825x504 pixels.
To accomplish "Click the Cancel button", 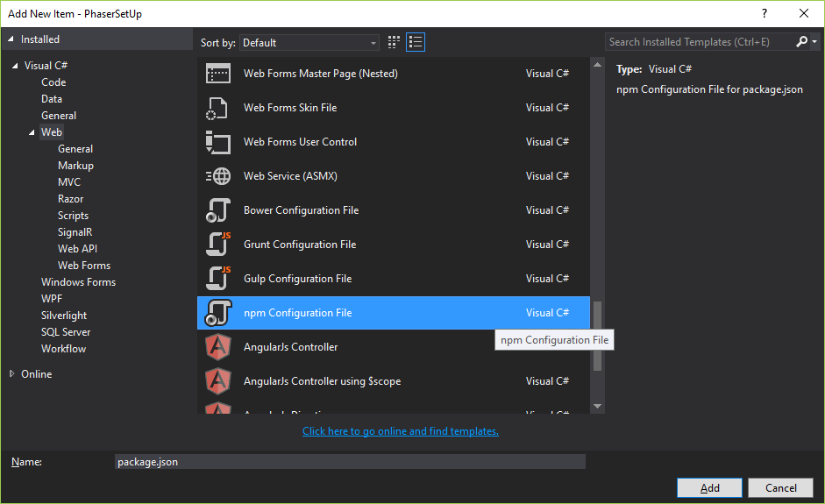I will (x=781, y=487).
